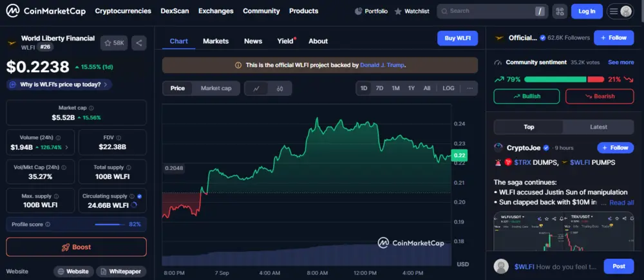
Task: Click the circulating supply verified badge
Action: point(139,196)
